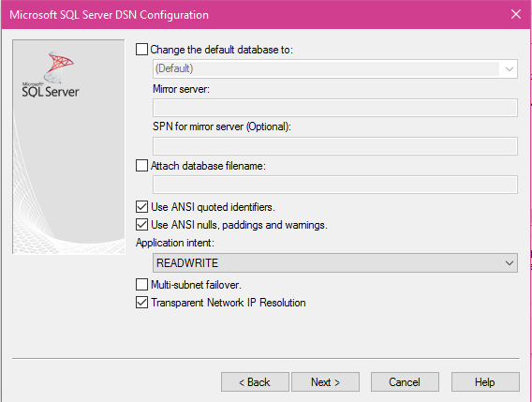Close the DSN Configuration dialog
The image size is (532, 402).
516,14
